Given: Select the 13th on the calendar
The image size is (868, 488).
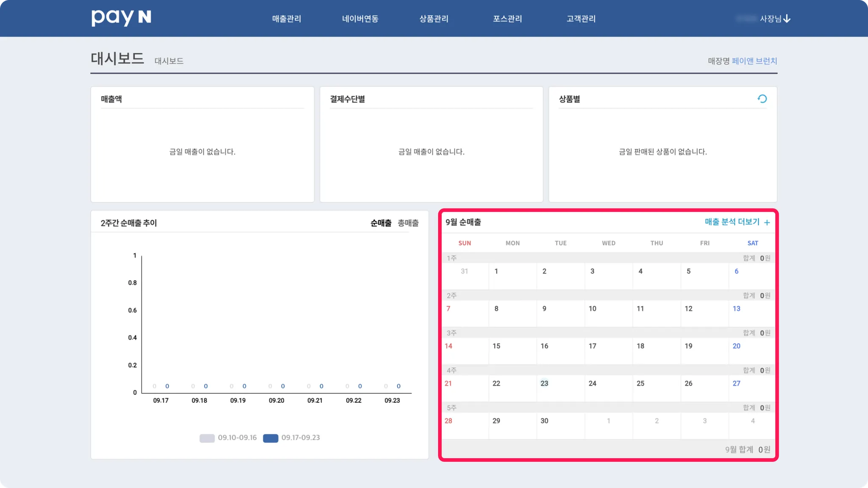Looking at the screenshot, I should tap(736, 309).
